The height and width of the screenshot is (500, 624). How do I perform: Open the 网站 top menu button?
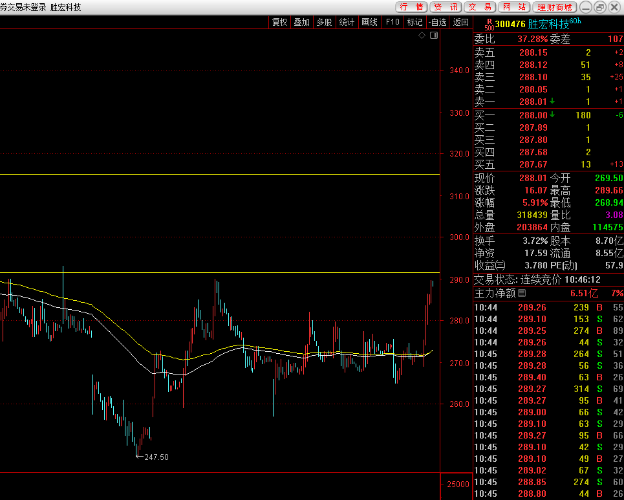514,7
